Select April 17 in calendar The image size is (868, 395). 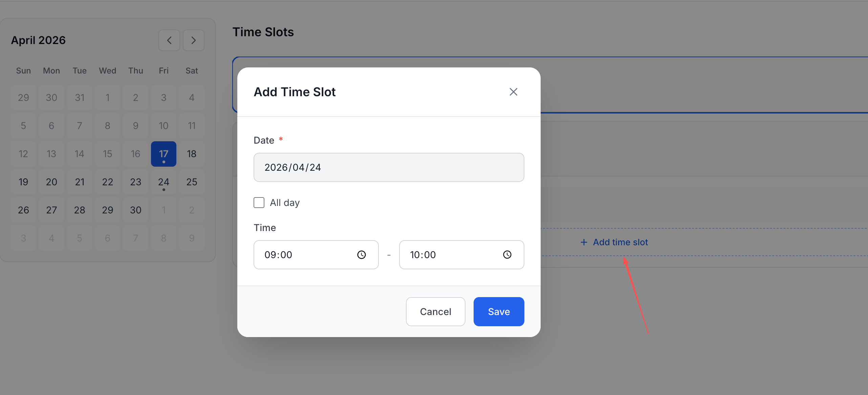164,154
